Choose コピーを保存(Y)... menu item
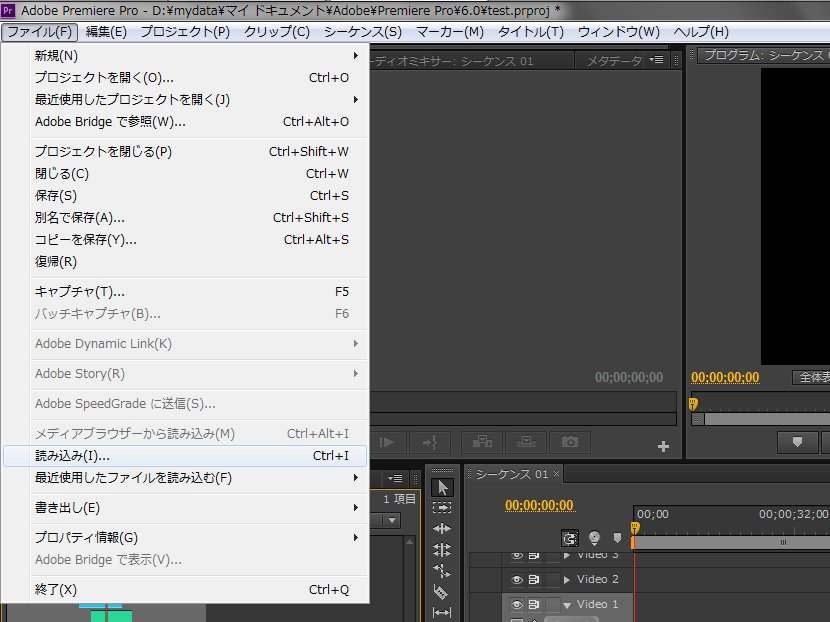830x622 pixels. pyautogui.click(x=186, y=240)
